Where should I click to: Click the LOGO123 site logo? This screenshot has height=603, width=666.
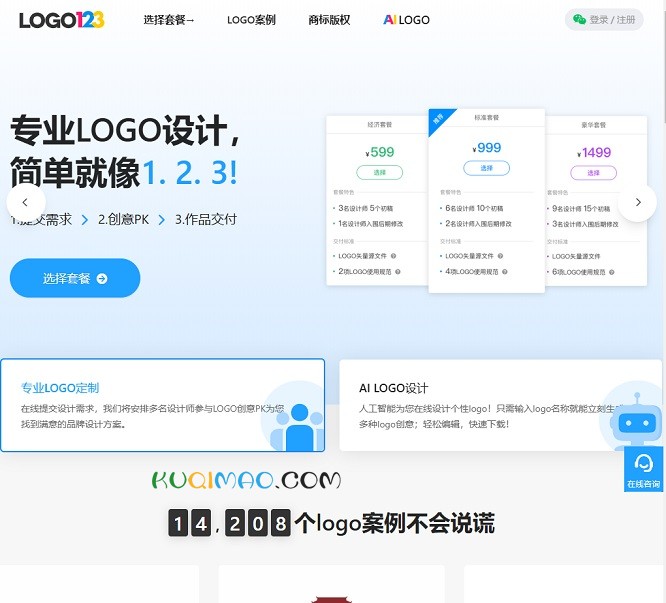pyautogui.click(x=62, y=20)
